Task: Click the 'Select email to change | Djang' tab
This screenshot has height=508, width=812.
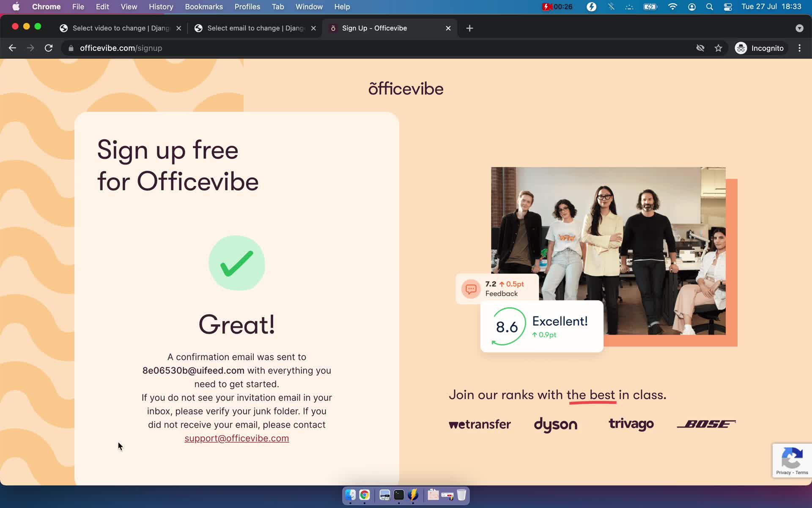Action: click(256, 28)
